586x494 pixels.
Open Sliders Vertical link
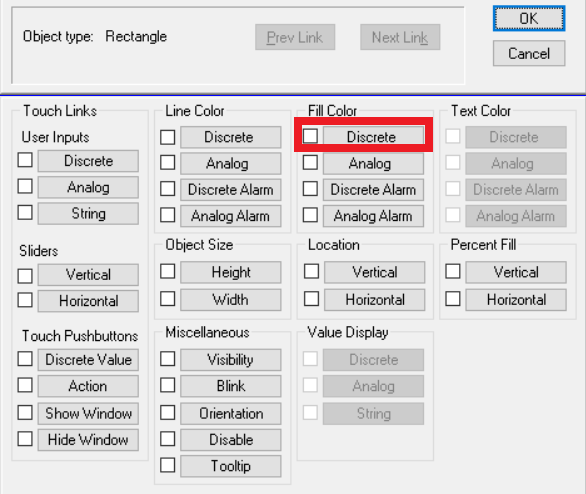88,275
